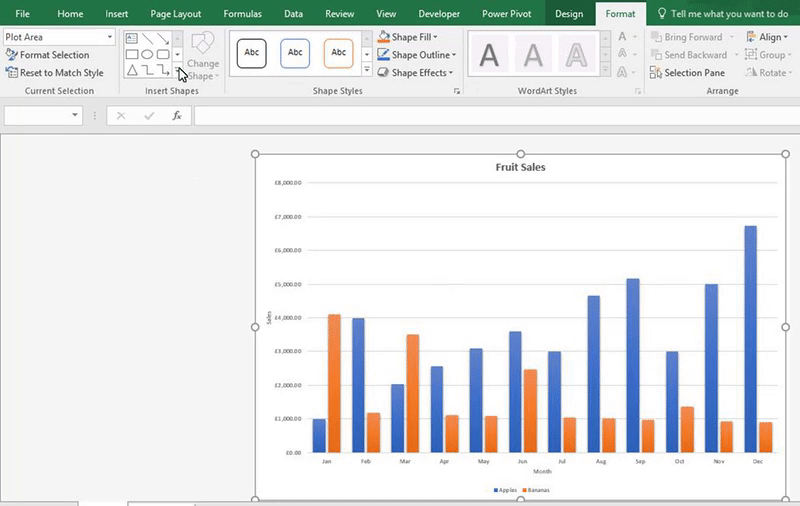
Task: Click the insert function fx icon
Action: click(x=177, y=116)
